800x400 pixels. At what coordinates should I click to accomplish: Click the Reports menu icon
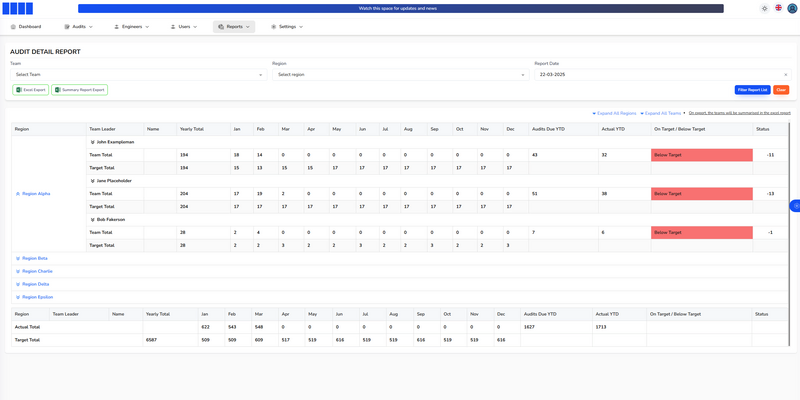tap(221, 27)
